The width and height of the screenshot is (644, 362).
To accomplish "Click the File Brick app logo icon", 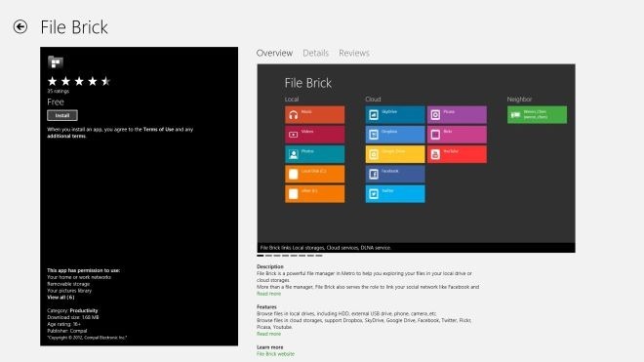I will pos(56,62).
